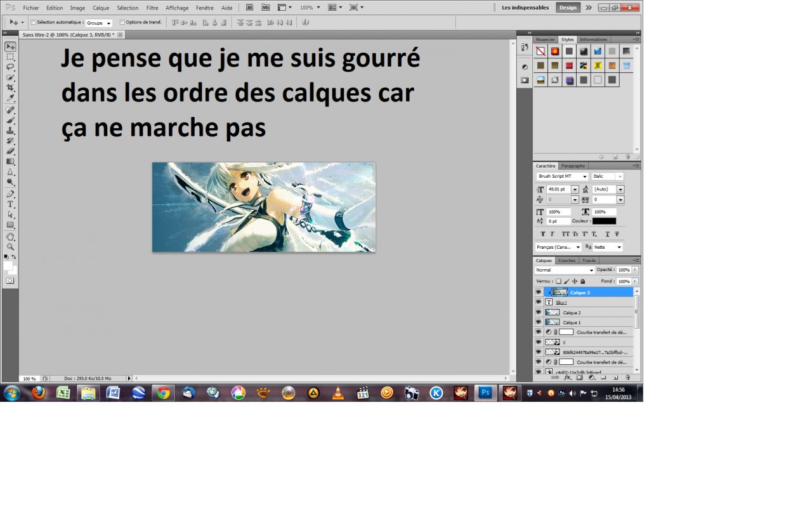812x509 pixels.
Task: Open the Fichier menu
Action: 31,8
